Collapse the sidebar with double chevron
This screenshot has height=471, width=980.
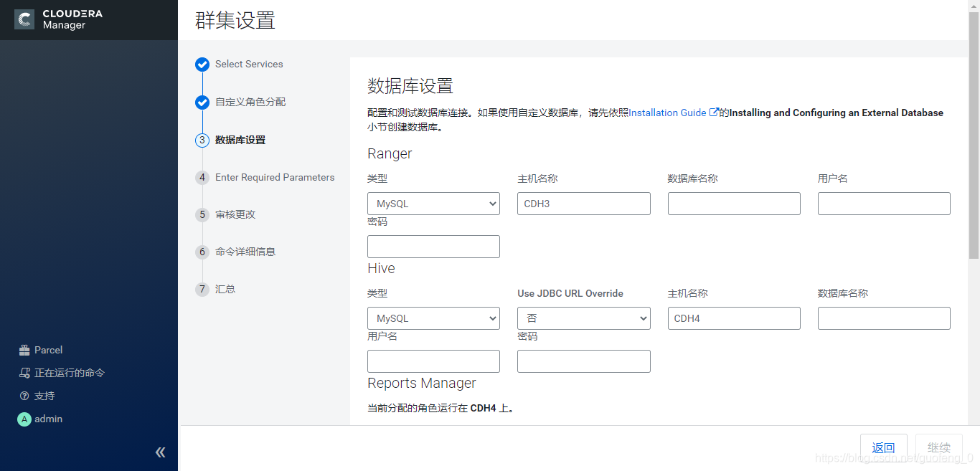[160, 452]
